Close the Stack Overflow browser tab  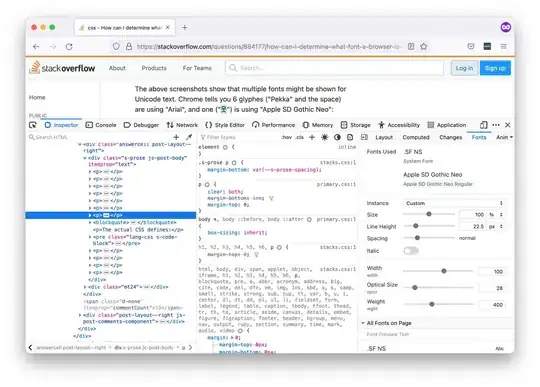coord(168,27)
